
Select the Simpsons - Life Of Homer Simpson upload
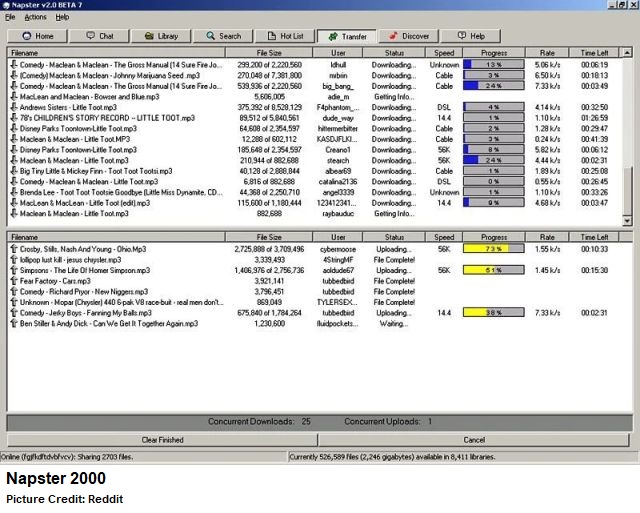point(83,270)
